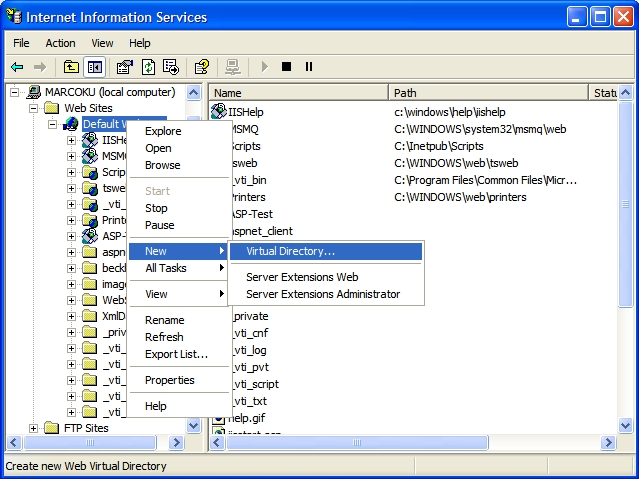Click list pane horizontal scrollbar thumb
The image size is (639, 479).
coord(357,442)
